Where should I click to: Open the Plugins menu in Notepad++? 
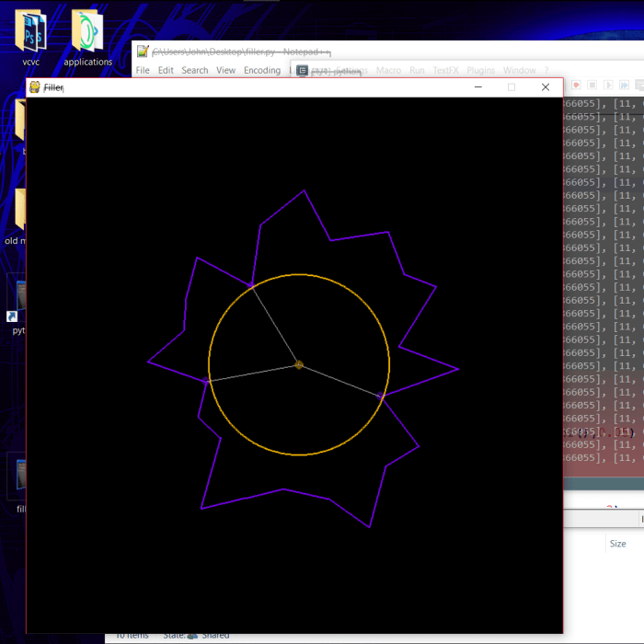coord(480,70)
